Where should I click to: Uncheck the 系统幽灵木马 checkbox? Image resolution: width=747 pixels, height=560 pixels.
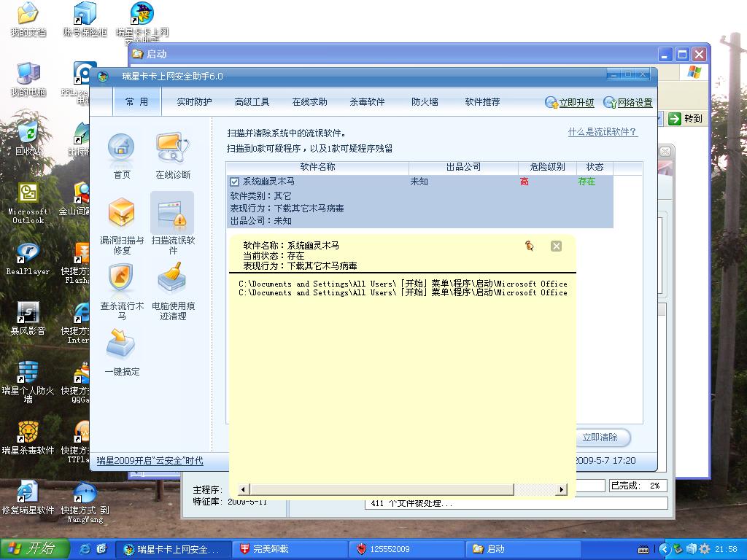click(x=234, y=182)
